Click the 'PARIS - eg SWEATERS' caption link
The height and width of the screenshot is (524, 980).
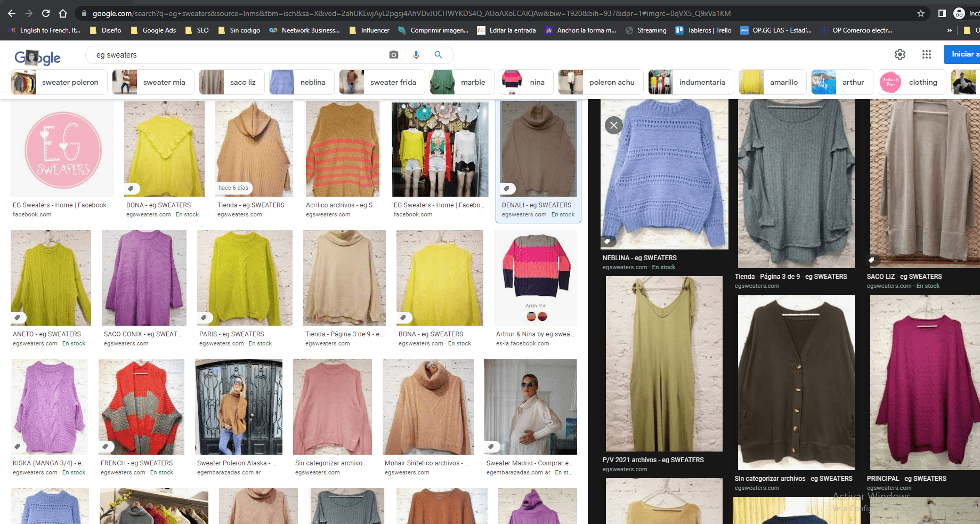(231, 334)
